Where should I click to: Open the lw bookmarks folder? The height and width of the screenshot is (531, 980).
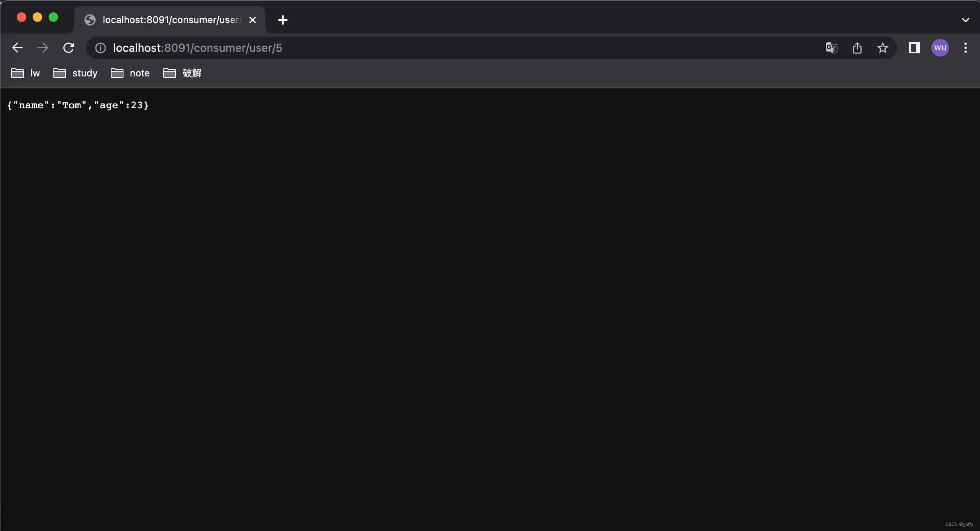point(25,73)
